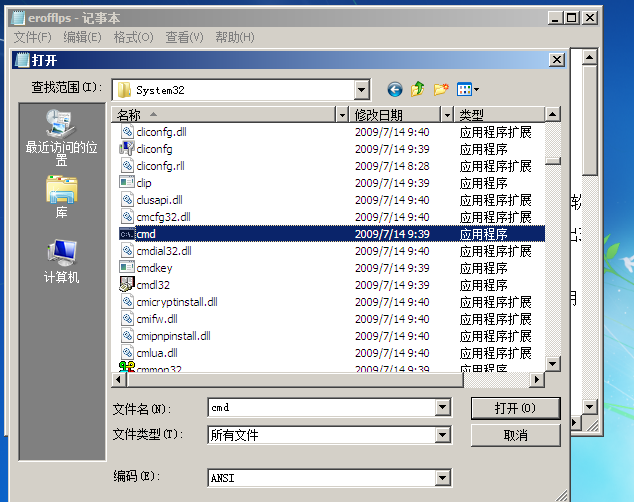
Task: Click file list scroll up arrow
Action: click(x=552, y=114)
